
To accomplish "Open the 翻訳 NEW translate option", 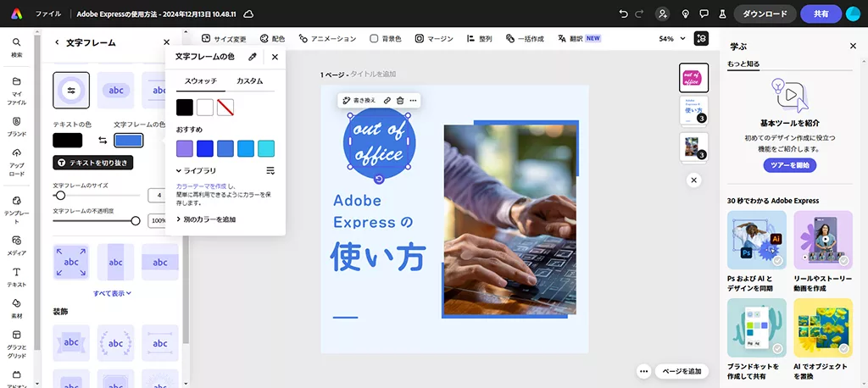I will 579,39.
